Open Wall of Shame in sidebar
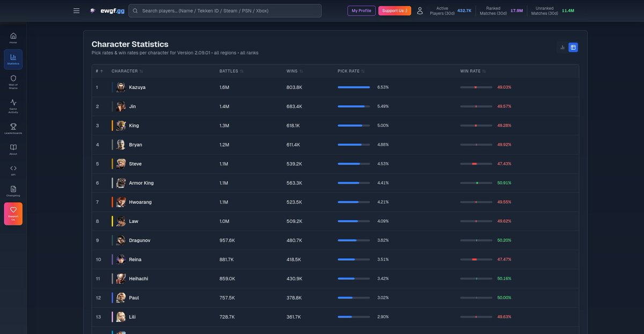The image size is (644, 334). 13,82
